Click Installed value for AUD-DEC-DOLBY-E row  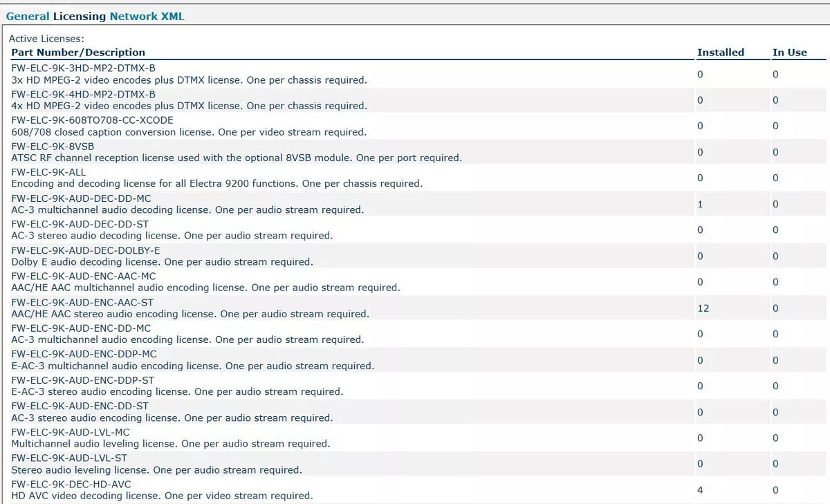[x=700, y=256]
